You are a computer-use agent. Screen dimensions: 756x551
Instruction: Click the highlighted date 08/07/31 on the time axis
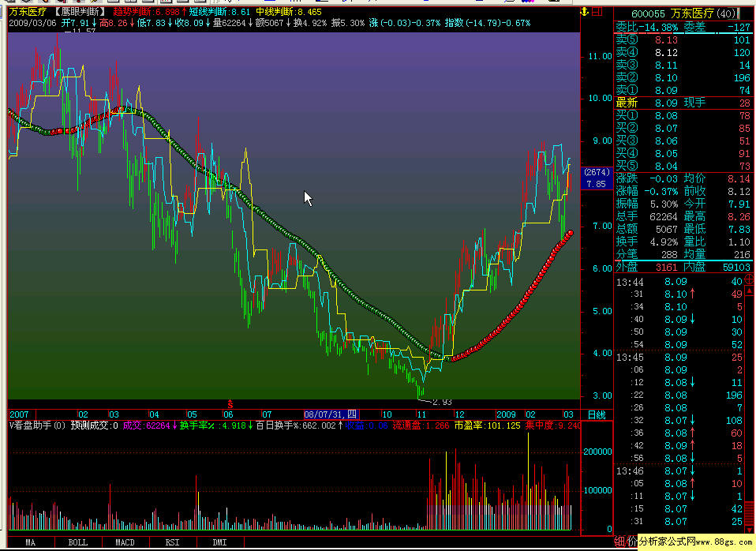(331, 414)
